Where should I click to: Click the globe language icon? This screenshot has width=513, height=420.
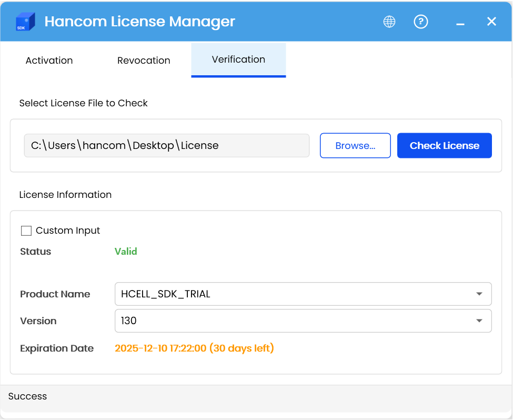pos(389,22)
